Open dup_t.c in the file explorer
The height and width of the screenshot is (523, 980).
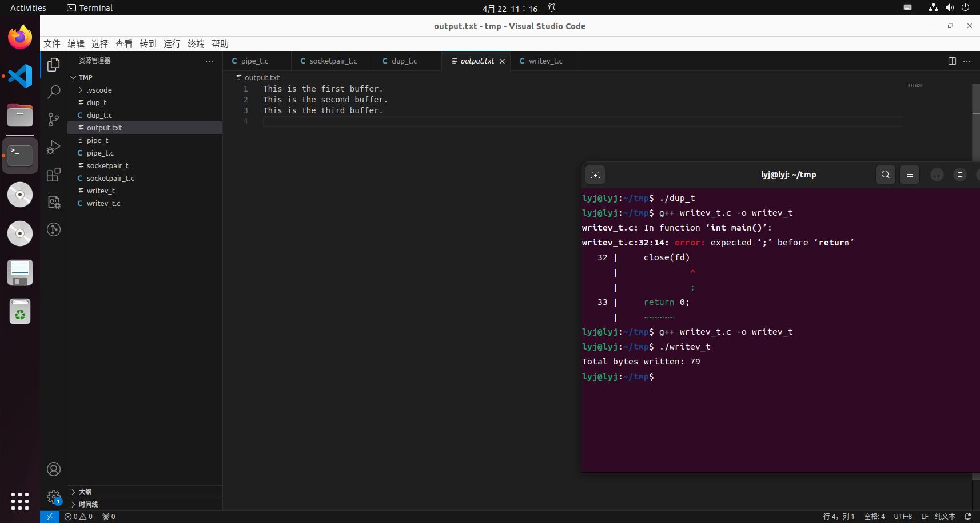(145, 115)
